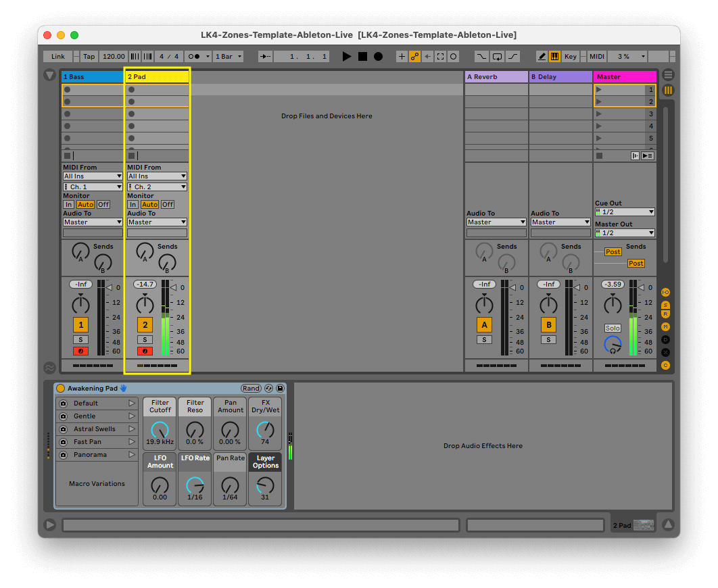Click Stop All Clips button on Master

coord(600,155)
